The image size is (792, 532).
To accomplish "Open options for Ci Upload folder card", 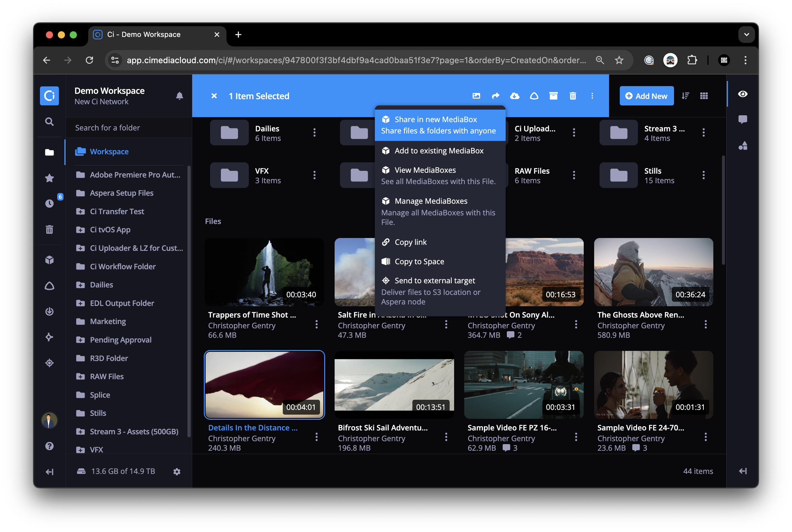I will (574, 132).
